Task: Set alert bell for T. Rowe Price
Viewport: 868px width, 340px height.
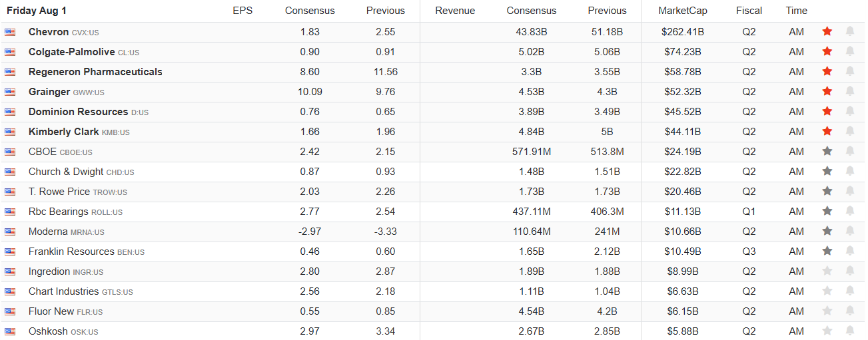Action: [850, 191]
